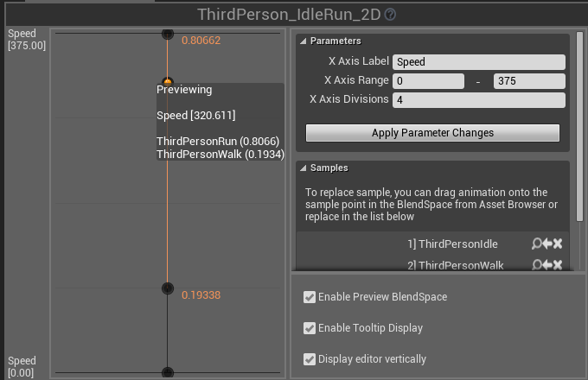Focus the X Axis Divisions field
The width and height of the screenshot is (588, 380).
click(479, 100)
